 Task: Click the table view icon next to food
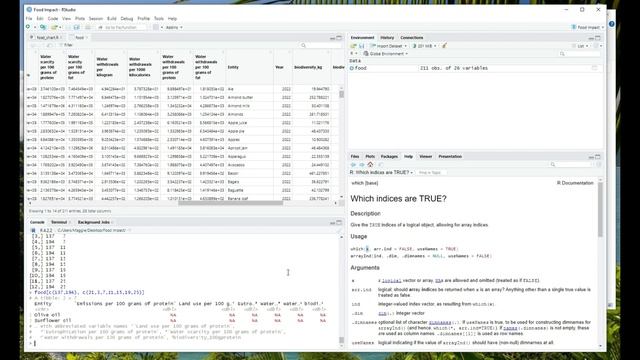point(594,68)
